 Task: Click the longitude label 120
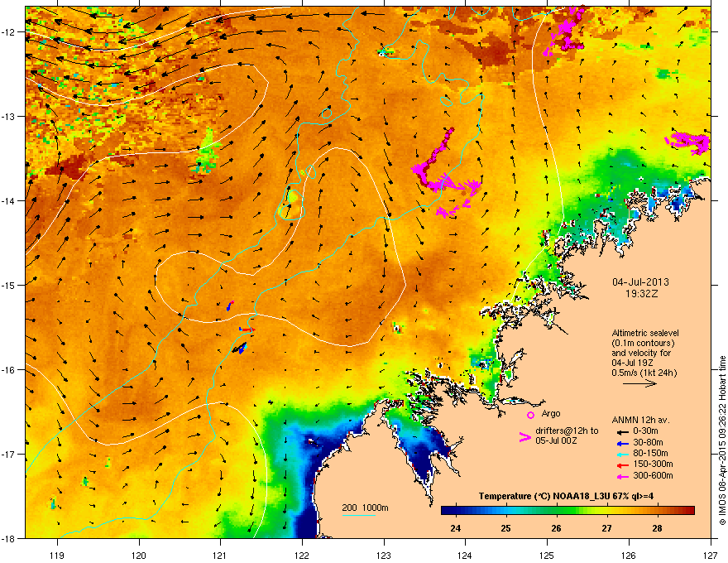[x=139, y=555]
